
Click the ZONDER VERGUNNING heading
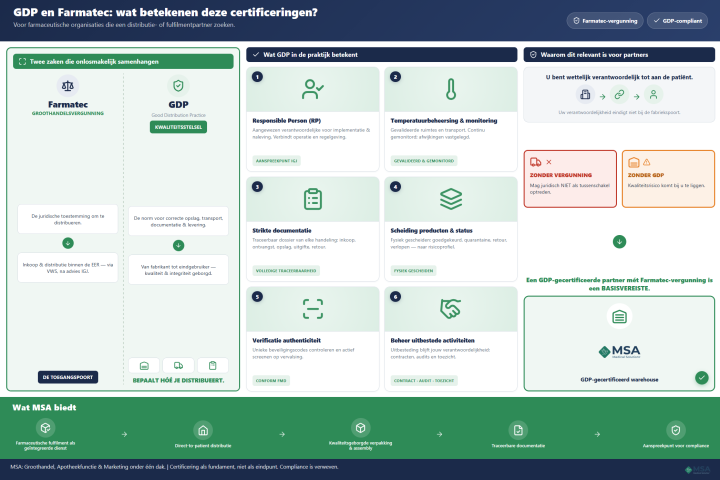561,175
